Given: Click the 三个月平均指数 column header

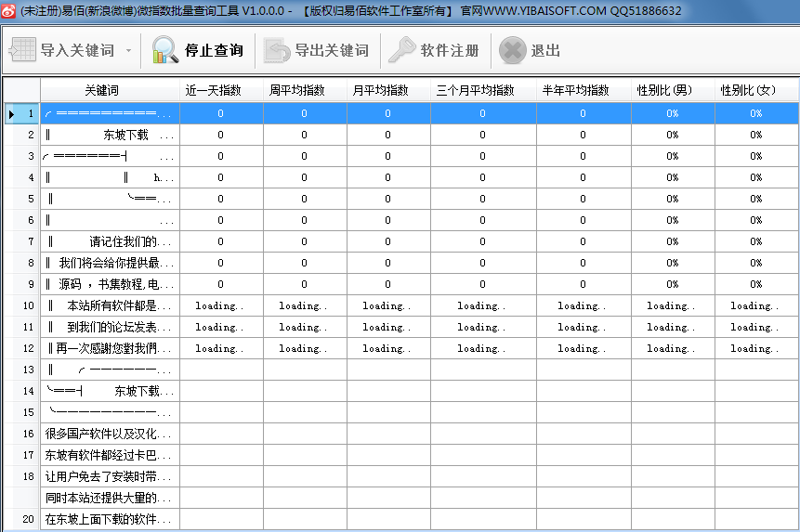Looking at the screenshot, I should coord(484,90).
